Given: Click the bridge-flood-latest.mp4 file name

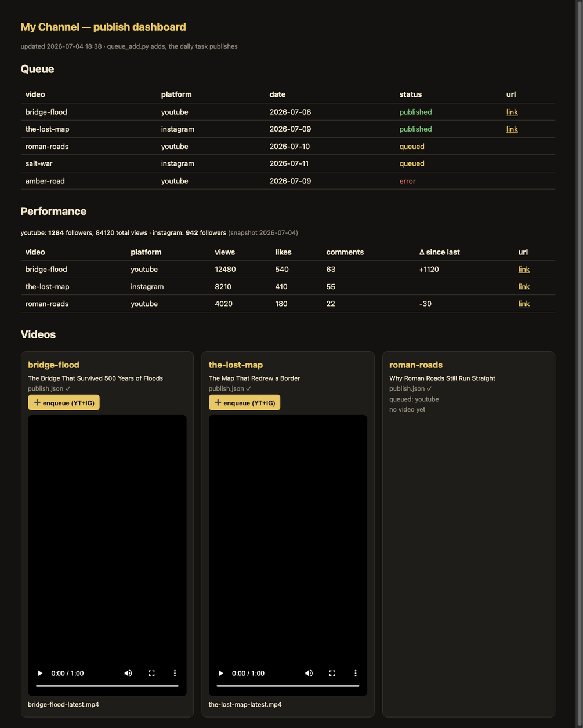Looking at the screenshot, I should click(63, 704).
